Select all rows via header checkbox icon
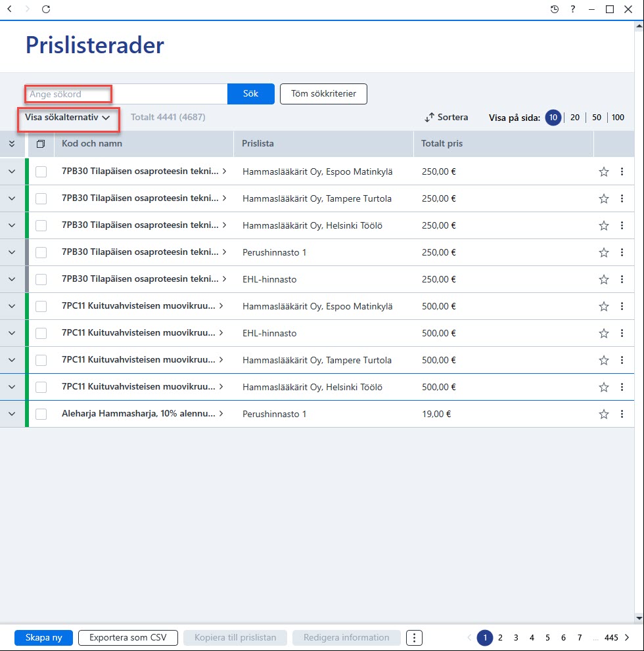Image resolution: width=644 pixels, height=651 pixels. point(41,144)
